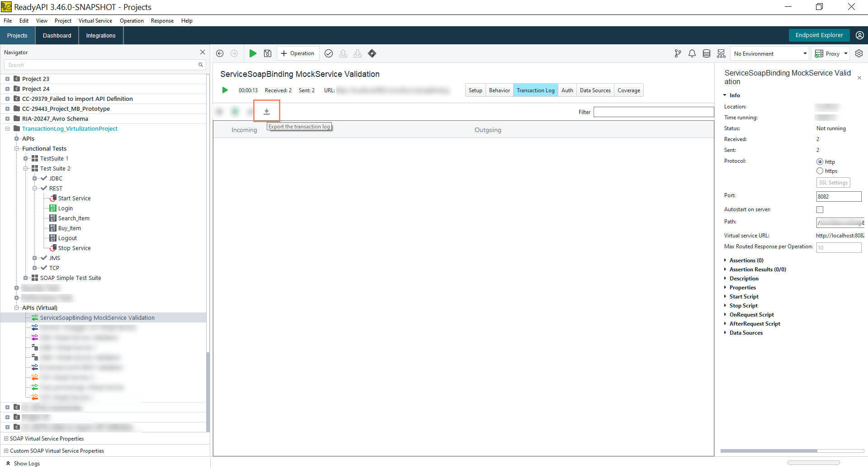Click the settings gear icon
The image size is (868, 469).
[859, 53]
